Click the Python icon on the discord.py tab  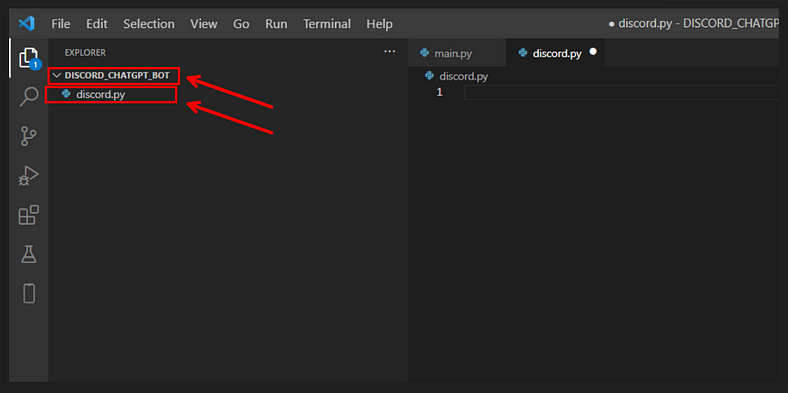pos(523,53)
